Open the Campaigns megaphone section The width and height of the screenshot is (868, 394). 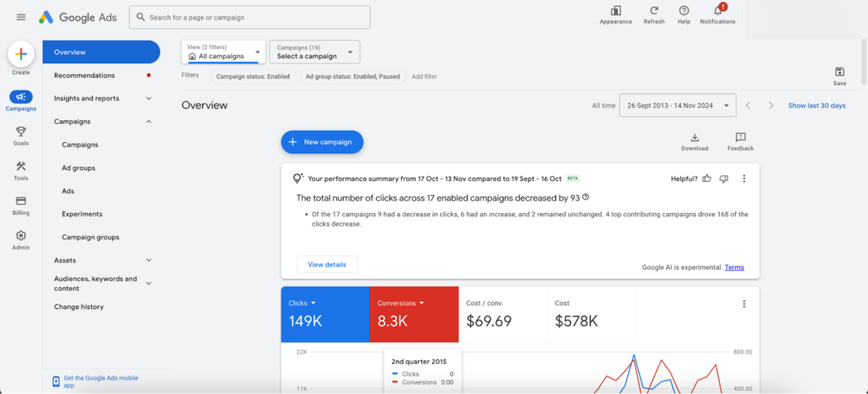[21, 97]
